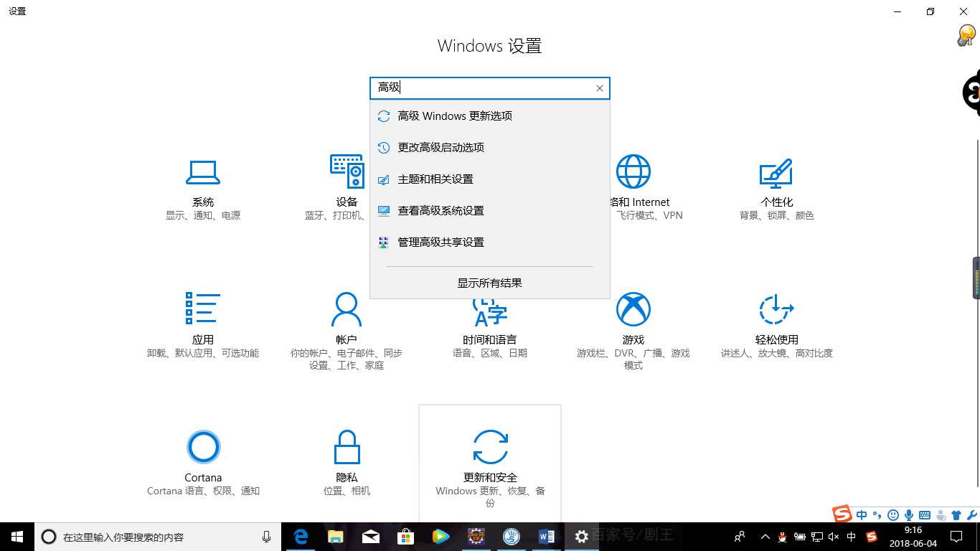Open File Explorer from taskbar

click(x=336, y=537)
